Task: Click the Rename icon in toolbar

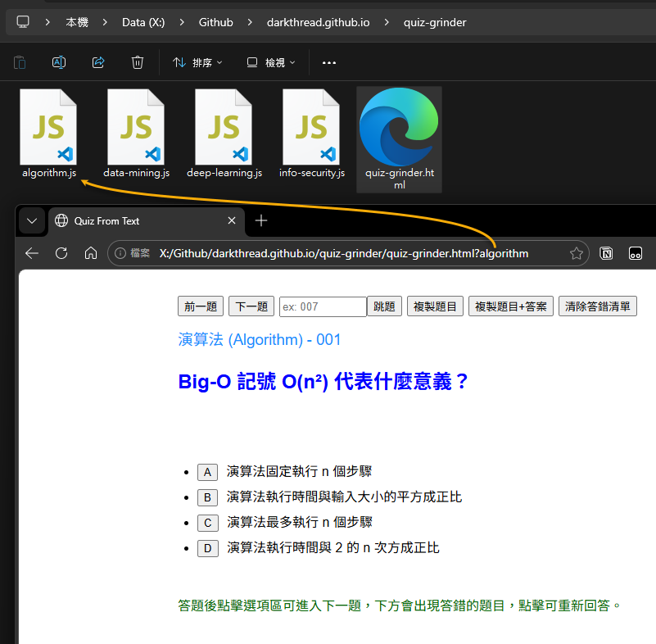Action: point(59,62)
